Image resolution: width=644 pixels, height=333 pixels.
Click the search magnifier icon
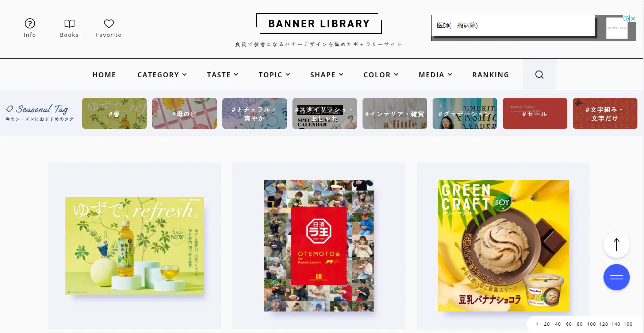[x=539, y=75]
